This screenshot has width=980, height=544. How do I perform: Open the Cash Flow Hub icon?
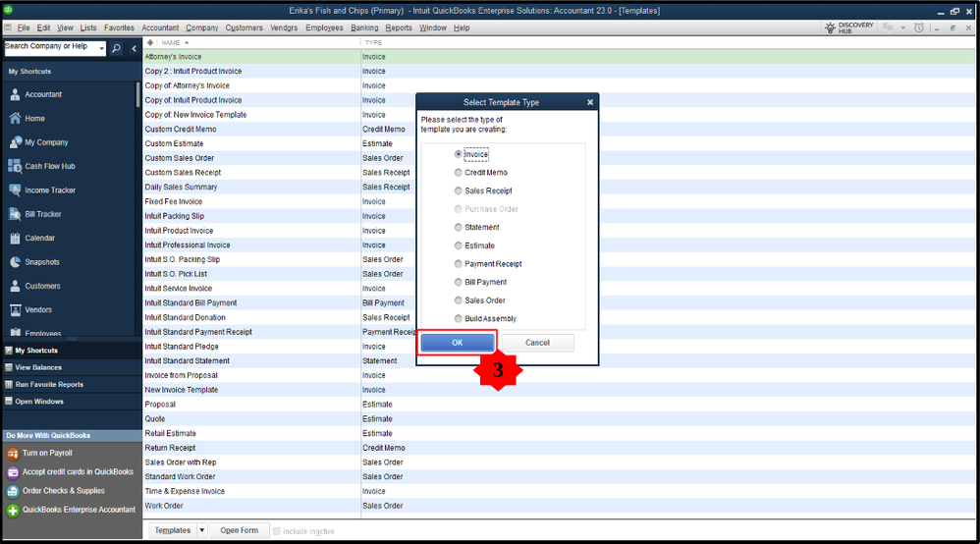[x=15, y=166]
